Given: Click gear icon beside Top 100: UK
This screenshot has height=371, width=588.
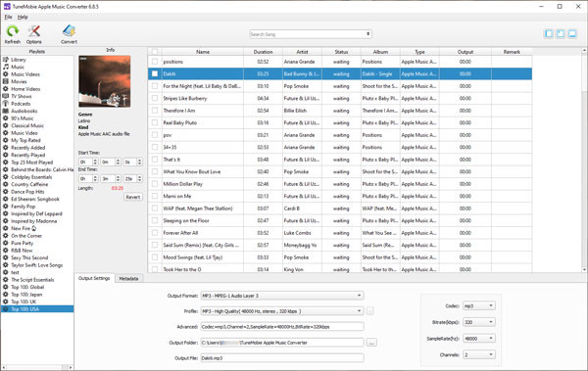Looking at the screenshot, I should pos(6,301).
